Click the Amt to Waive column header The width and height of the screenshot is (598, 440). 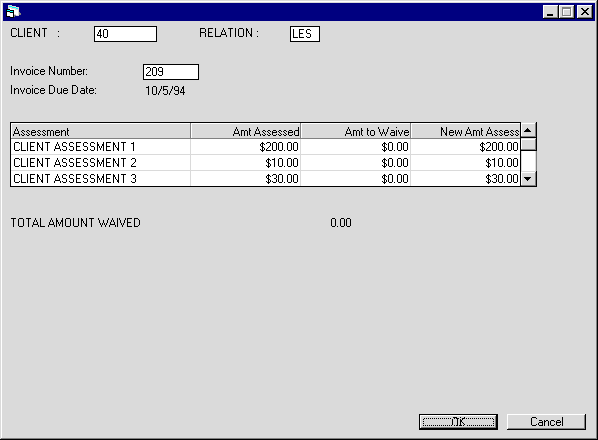pyautogui.click(x=356, y=131)
